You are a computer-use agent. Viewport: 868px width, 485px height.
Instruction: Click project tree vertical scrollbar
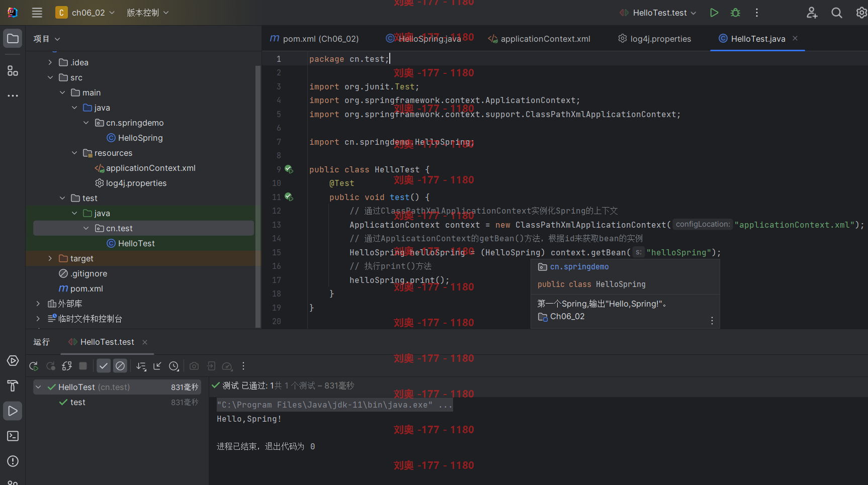click(x=258, y=196)
